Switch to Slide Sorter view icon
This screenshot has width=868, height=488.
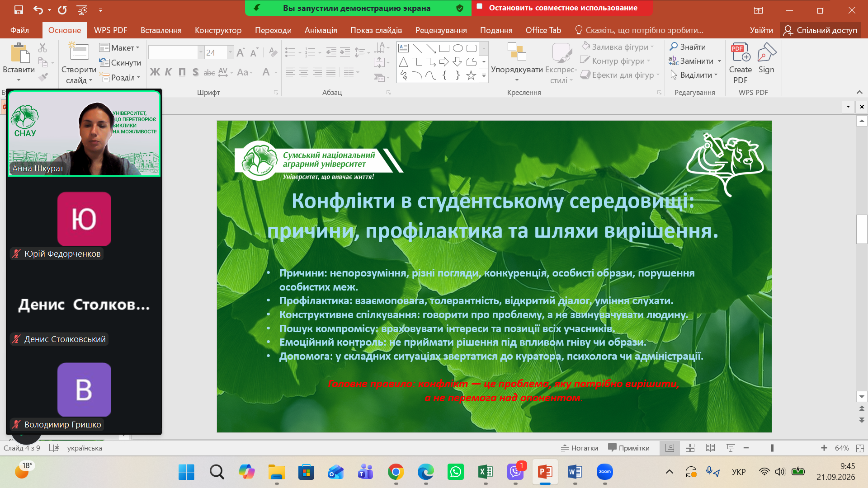pyautogui.click(x=690, y=448)
